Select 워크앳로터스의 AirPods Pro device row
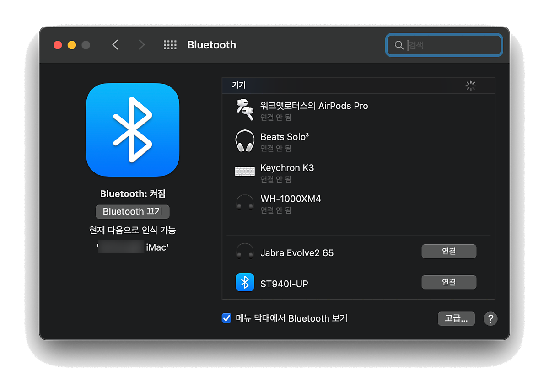Viewport: 549px width, 392px height. tap(358, 110)
